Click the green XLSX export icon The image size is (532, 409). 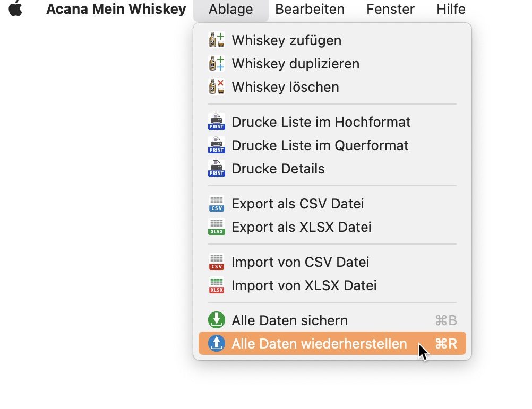[217, 227]
